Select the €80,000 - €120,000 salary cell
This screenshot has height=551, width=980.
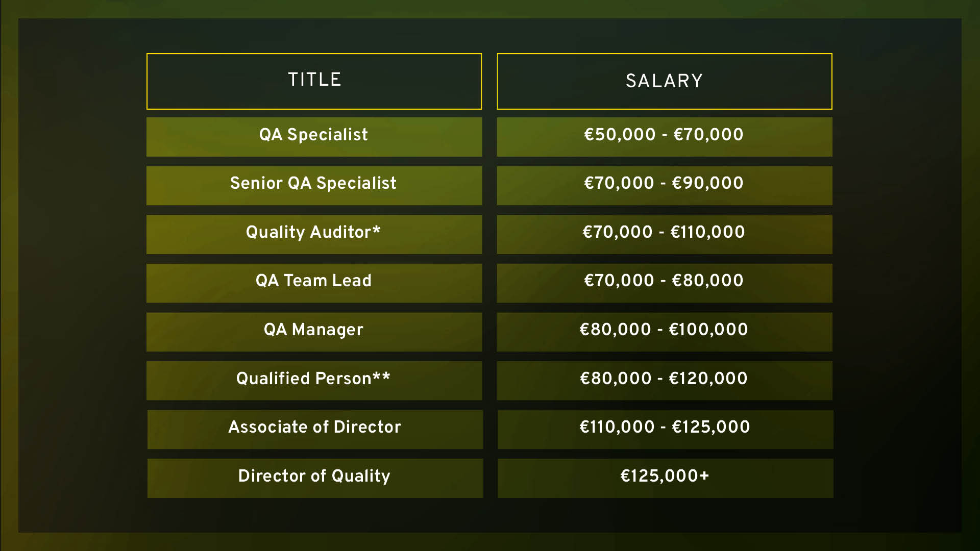tap(665, 381)
